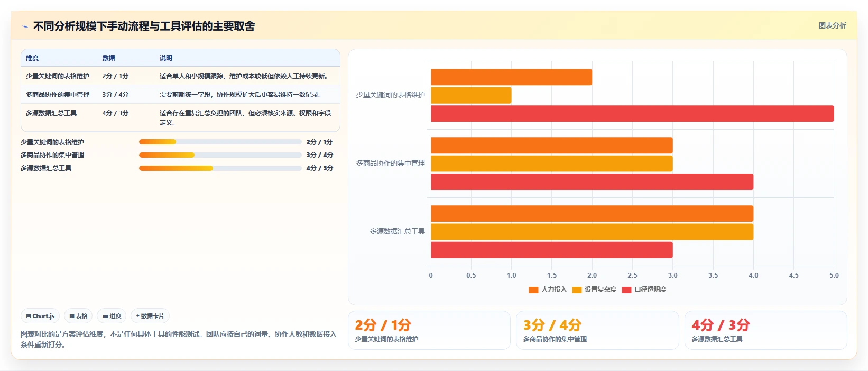The image size is (868, 371).
Task: Select the table cell 多商品协作的集中管理
Action: 58,95
